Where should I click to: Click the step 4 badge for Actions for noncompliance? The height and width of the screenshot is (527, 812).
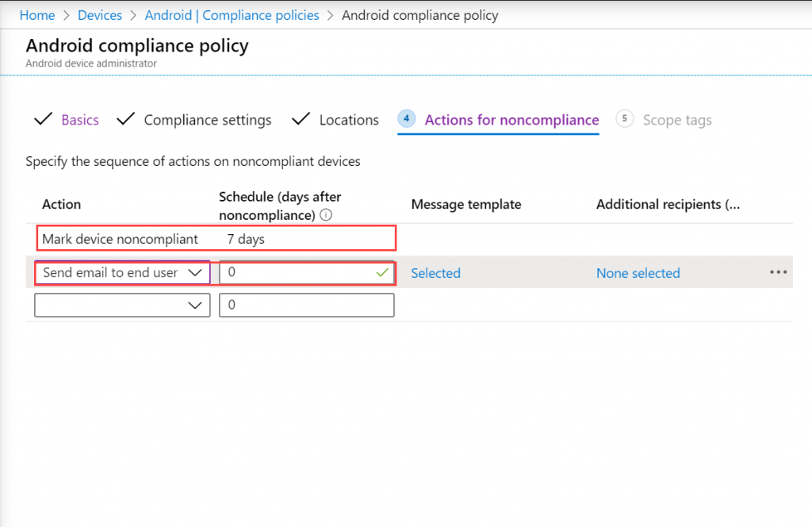[x=406, y=118]
